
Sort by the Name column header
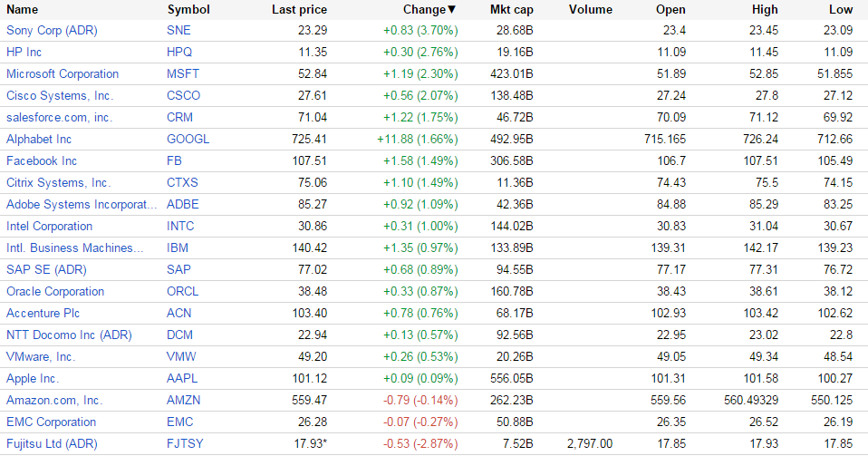22,10
